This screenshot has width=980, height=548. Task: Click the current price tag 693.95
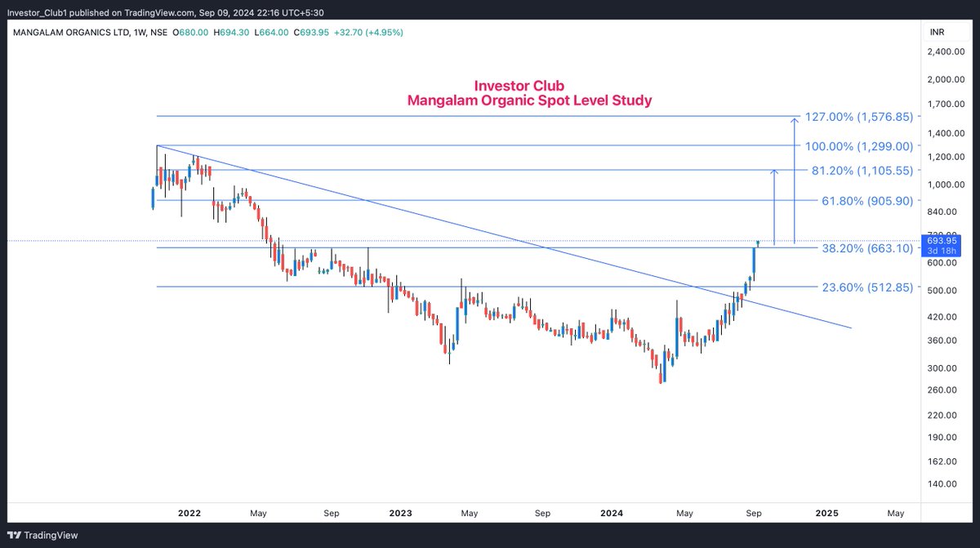click(x=942, y=242)
